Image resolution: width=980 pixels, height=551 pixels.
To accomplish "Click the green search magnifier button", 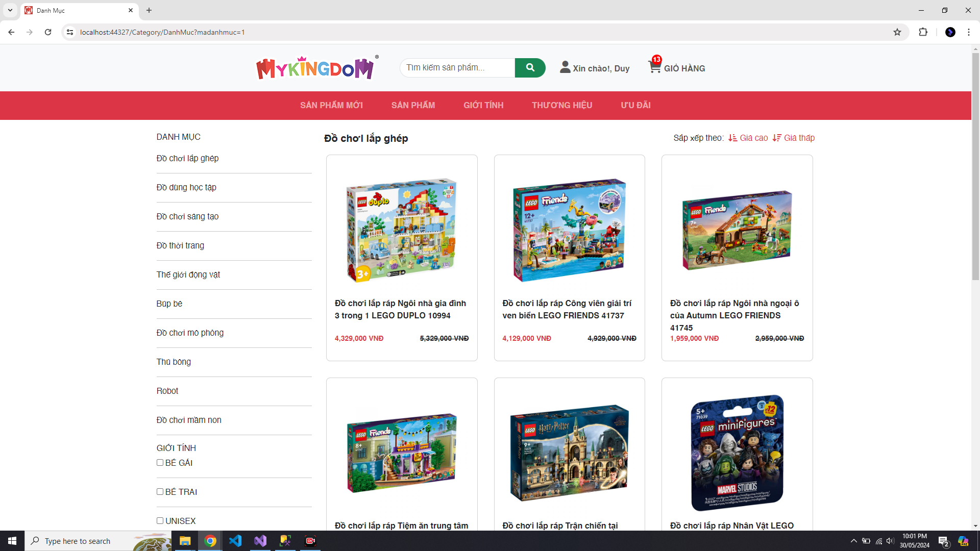I will pyautogui.click(x=530, y=67).
